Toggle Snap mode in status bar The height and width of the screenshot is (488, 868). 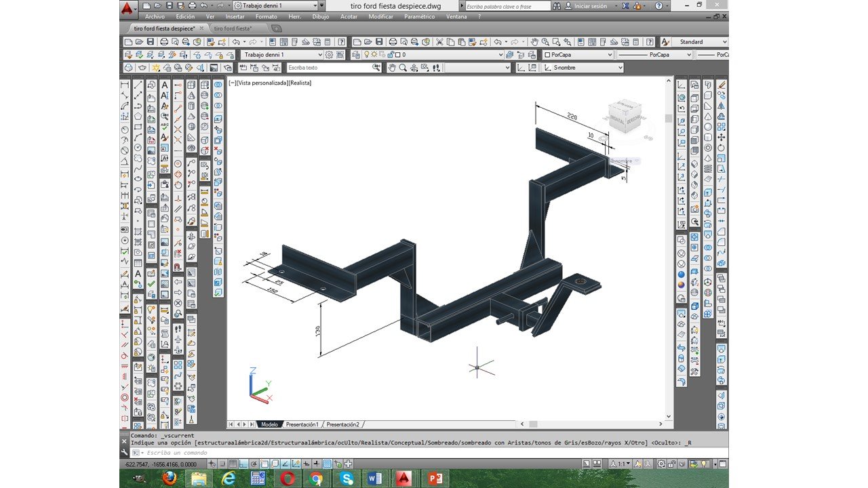point(222,464)
